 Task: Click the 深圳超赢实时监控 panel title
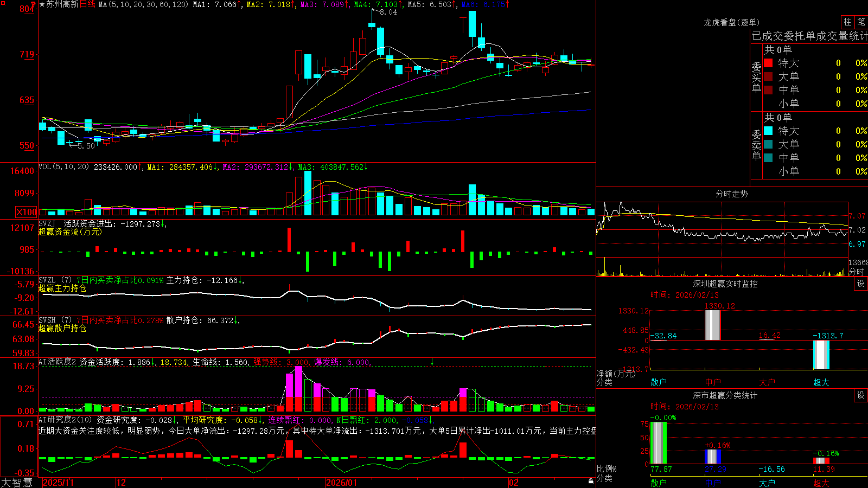pyautogui.click(x=725, y=284)
